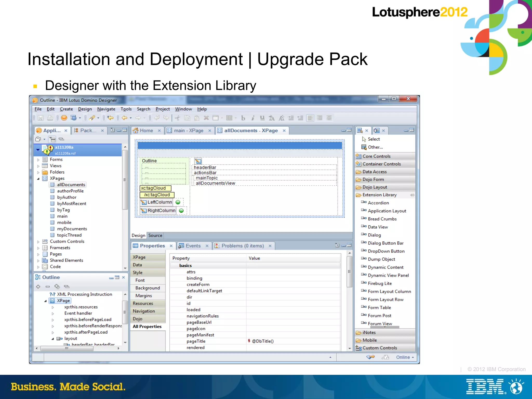Expand Custom Controls tree node
The image size is (532, 399).
click(38, 242)
